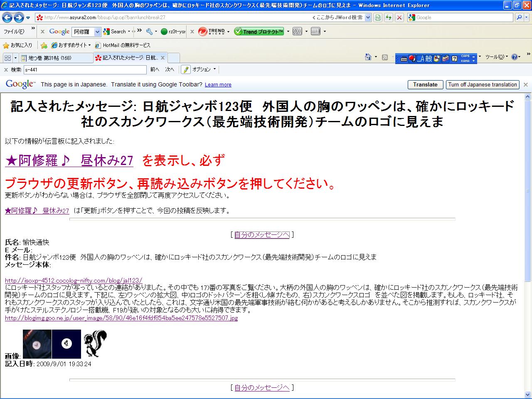Go forward with the browser Forward arrow
Viewport: 532px width, 399px height.
(x=19, y=17)
